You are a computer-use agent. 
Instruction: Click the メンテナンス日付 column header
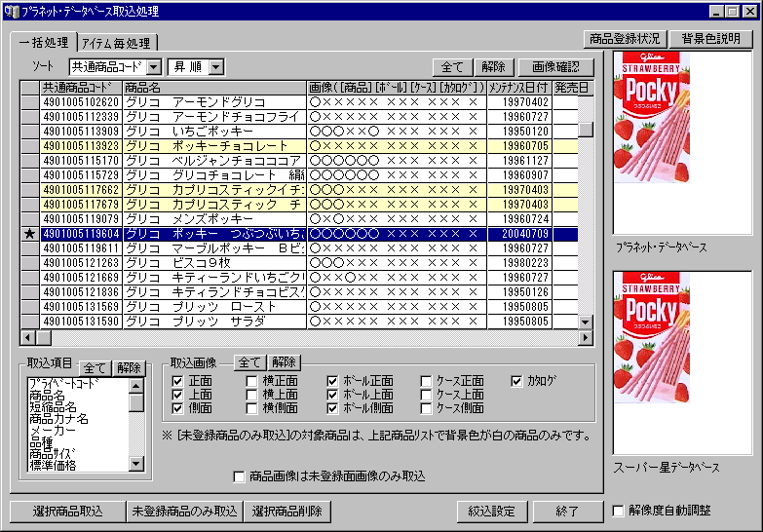pyautogui.click(x=519, y=88)
